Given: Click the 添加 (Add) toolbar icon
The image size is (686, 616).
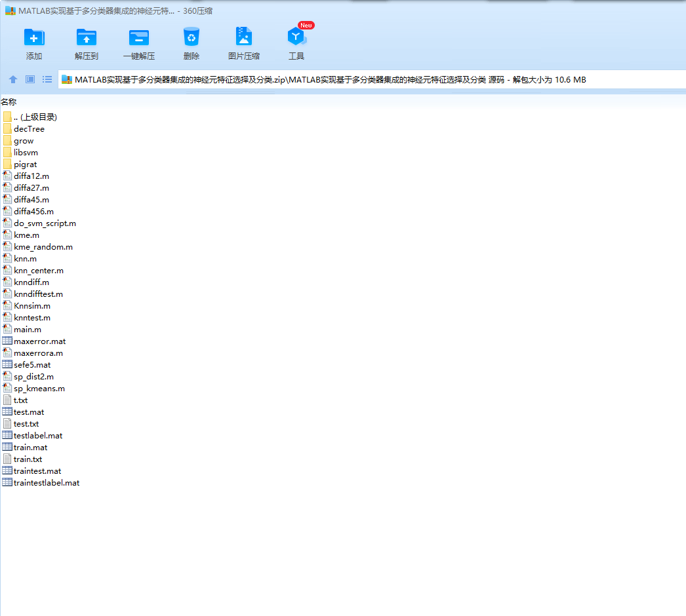Looking at the screenshot, I should pos(33,37).
